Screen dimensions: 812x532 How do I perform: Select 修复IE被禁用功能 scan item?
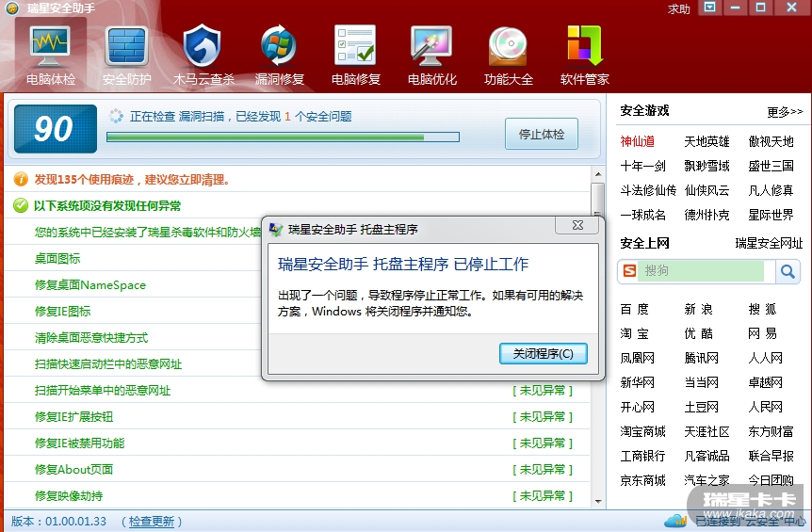coord(79,443)
